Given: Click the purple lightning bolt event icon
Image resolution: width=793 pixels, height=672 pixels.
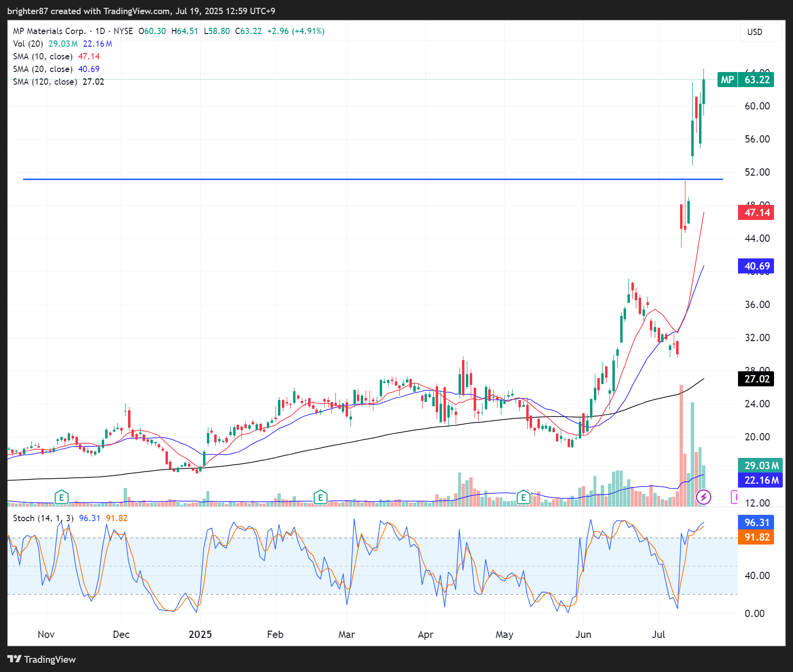Looking at the screenshot, I should pyautogui.click(x=703, y=497).
